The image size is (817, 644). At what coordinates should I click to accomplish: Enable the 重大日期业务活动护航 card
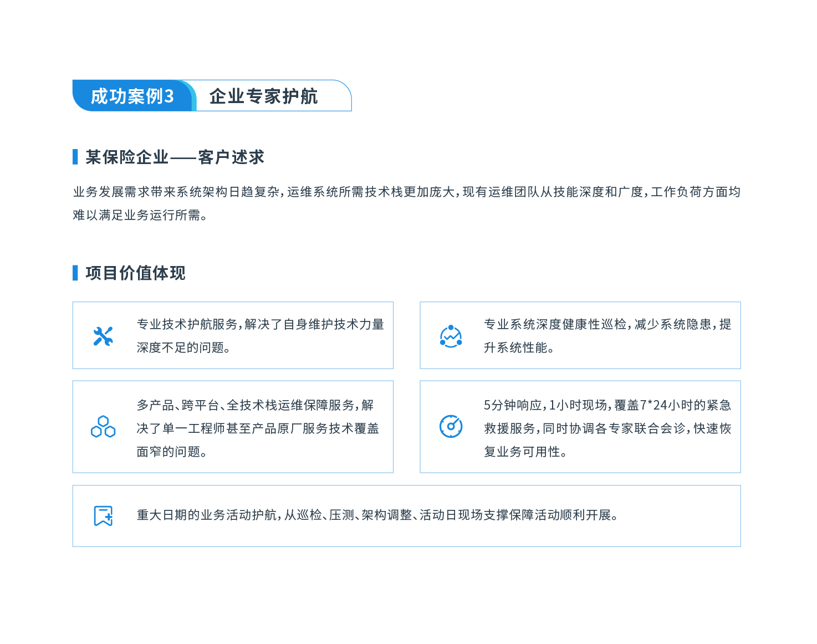click(x=407, y=516)
